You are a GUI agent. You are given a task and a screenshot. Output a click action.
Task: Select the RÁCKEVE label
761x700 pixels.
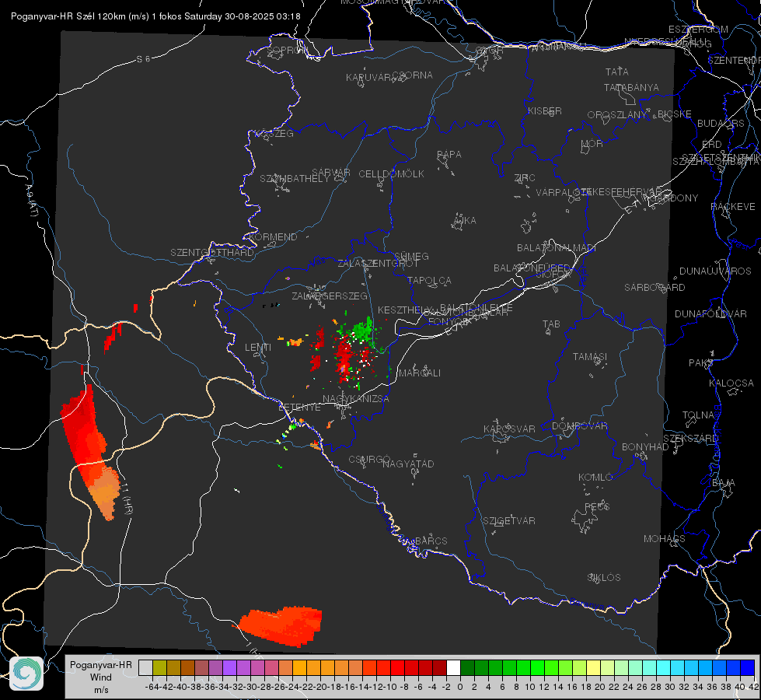[x=733, y=207]
